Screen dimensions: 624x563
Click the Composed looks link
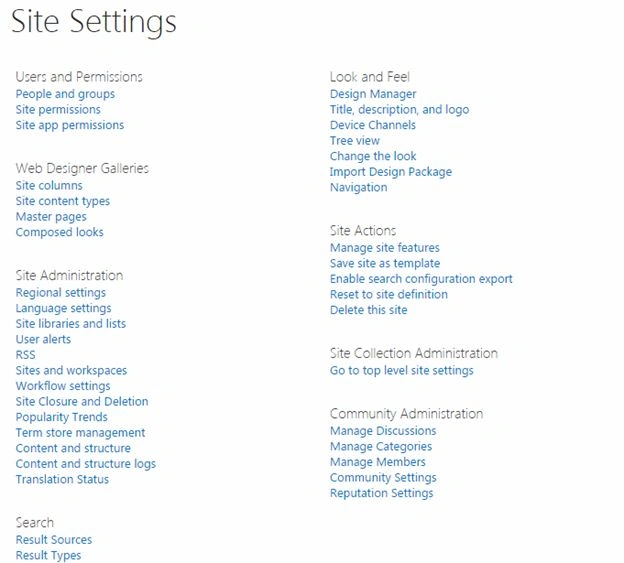click(x=60, y=232)
